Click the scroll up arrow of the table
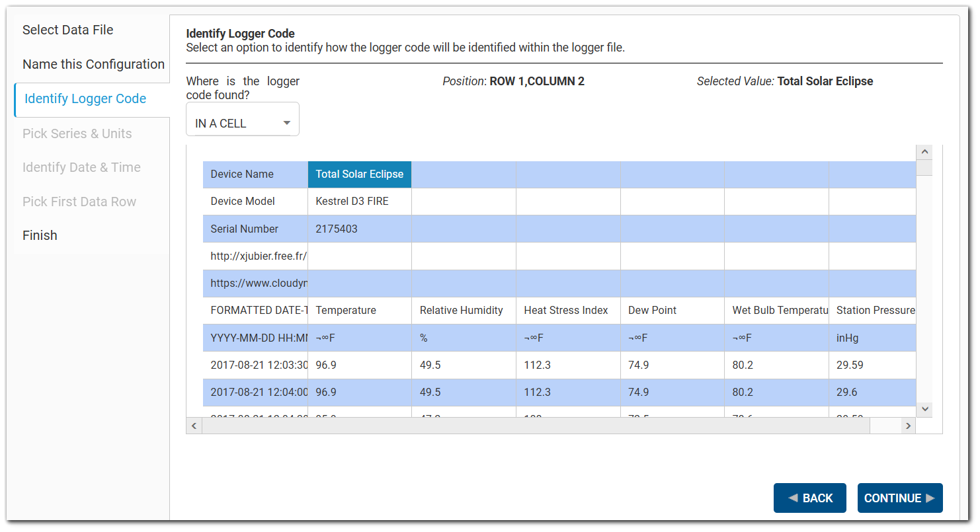The width and height of the screenshot is (980, 532). 924,152
